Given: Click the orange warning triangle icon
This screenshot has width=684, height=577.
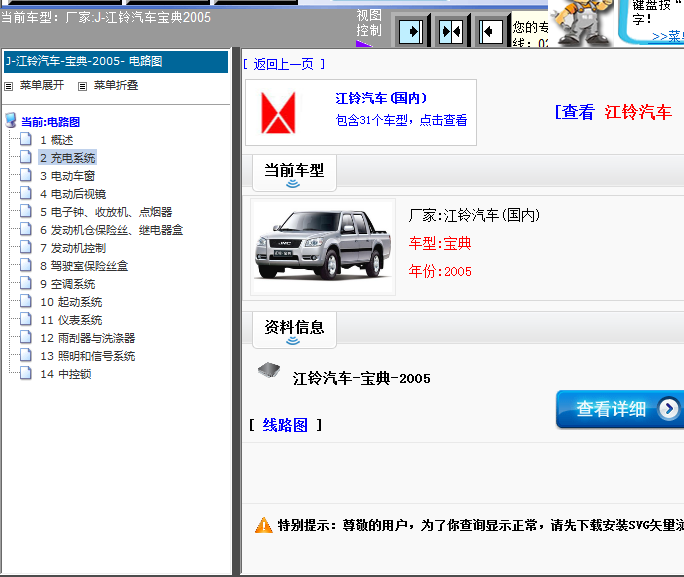Looking at the screenshot, I should click(x=263, y=525).
